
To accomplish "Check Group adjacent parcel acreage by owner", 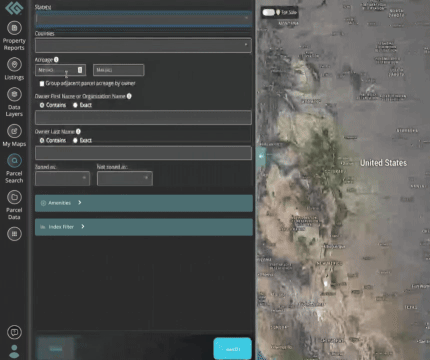I will click(x=42, y=83).
